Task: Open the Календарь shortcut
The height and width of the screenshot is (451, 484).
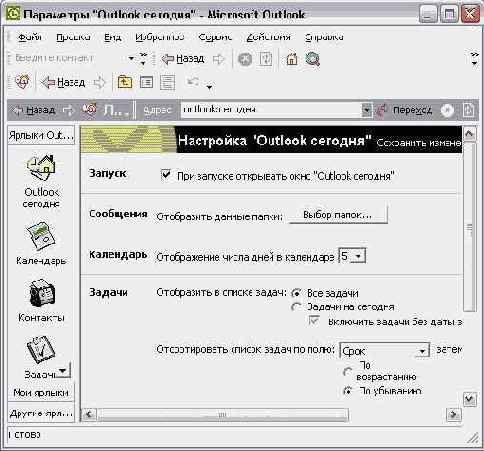Action: coord(41,243)
